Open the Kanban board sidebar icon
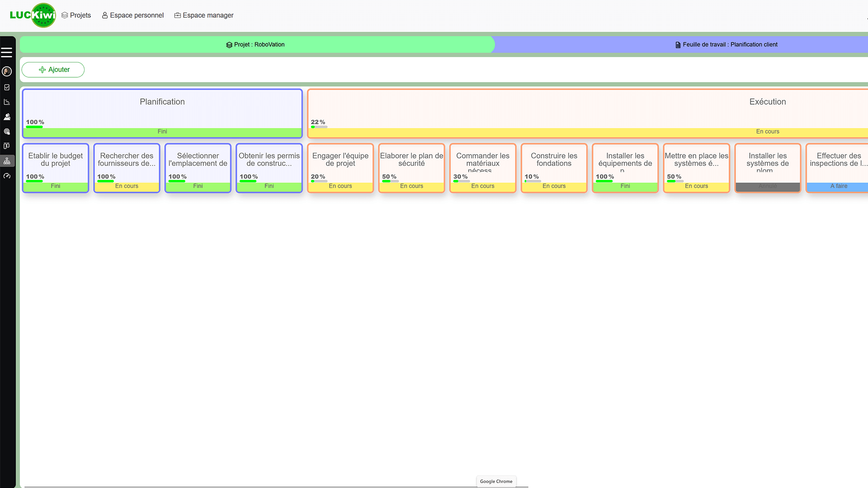 tap(7, 146)
